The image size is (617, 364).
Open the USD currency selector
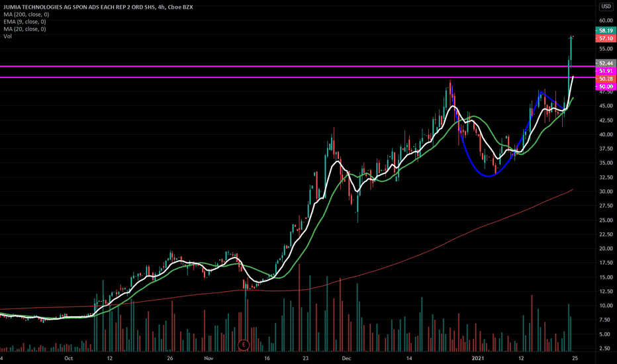click(x=606, y=7)
